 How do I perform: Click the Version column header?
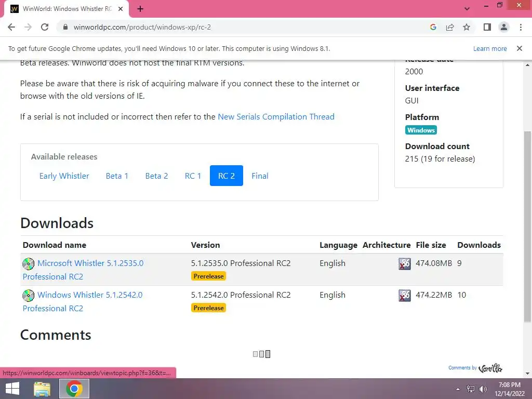coord(205,245)
